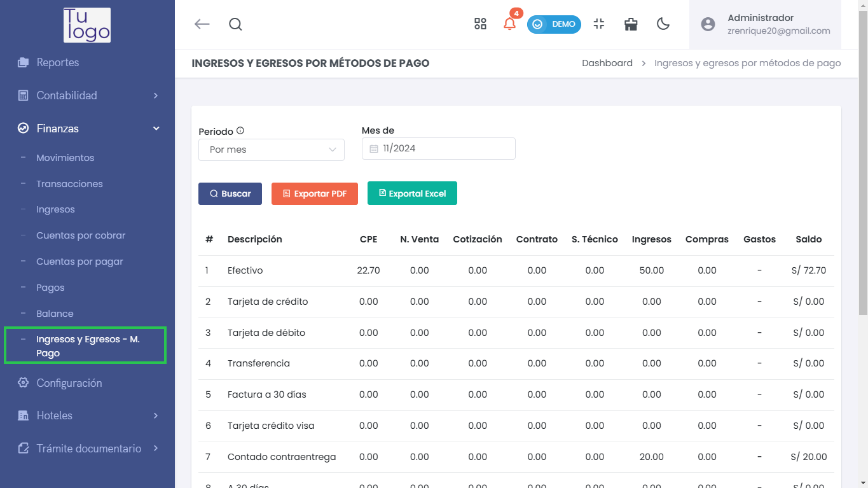Go to Movimientos in Finanzas menu
The height and width of the screenshot is (488, 868).
click(65, 158)
